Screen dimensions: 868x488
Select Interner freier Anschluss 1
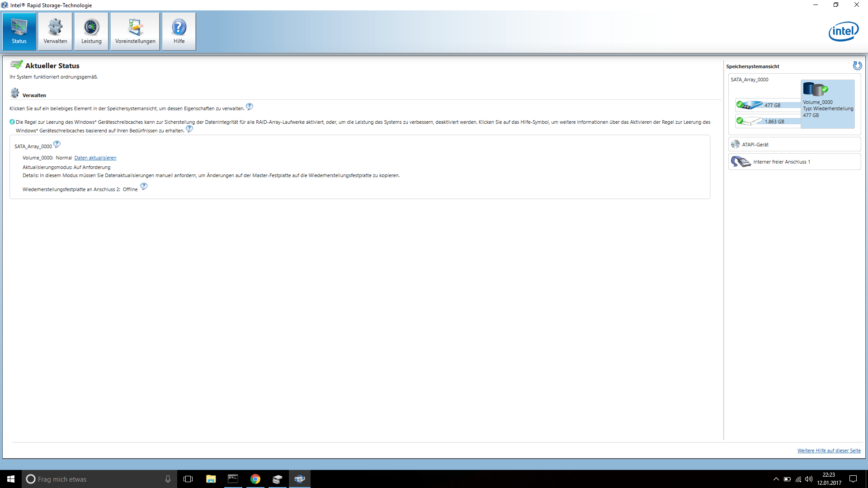click(781, 162)
